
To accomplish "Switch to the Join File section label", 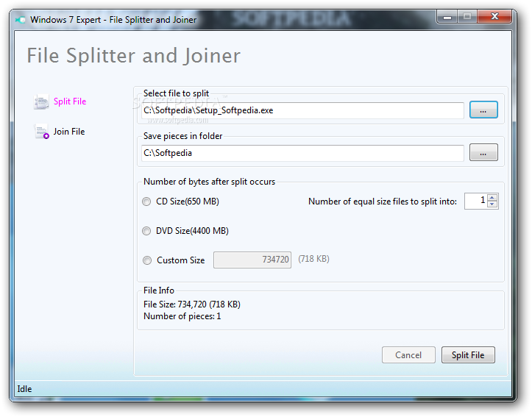I will pyautogui.click(x=69, y=132).
